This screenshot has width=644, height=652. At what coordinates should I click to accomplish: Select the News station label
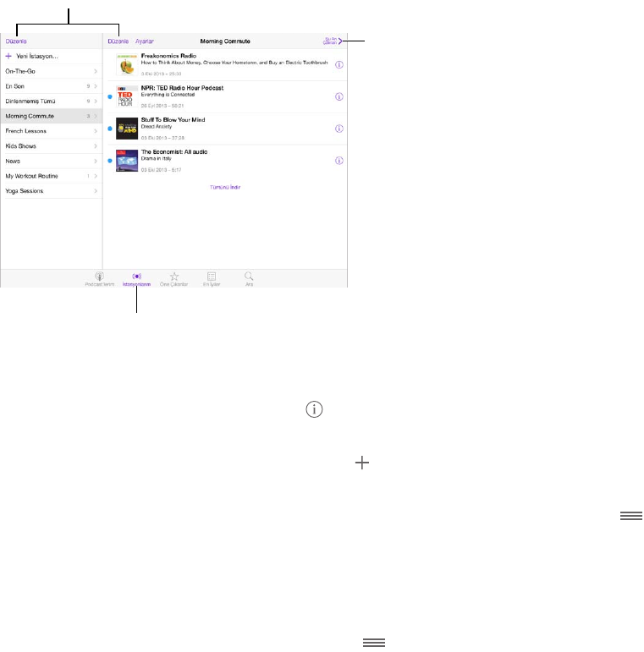(13, 161)
